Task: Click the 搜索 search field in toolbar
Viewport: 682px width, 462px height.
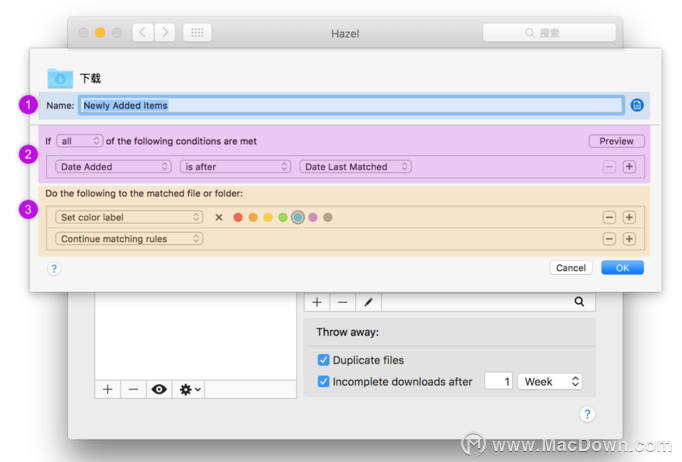Action: [549, 33]
